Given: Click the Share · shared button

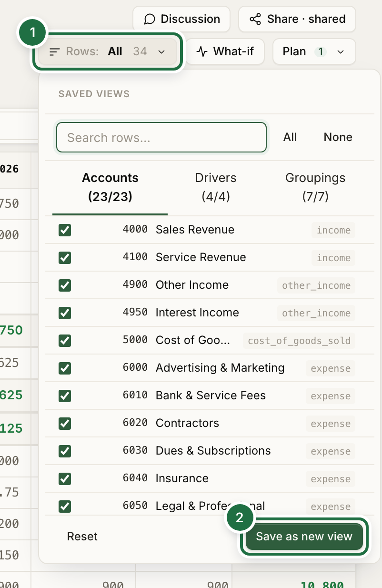Looking at the screenshot, I should point(297,19).
